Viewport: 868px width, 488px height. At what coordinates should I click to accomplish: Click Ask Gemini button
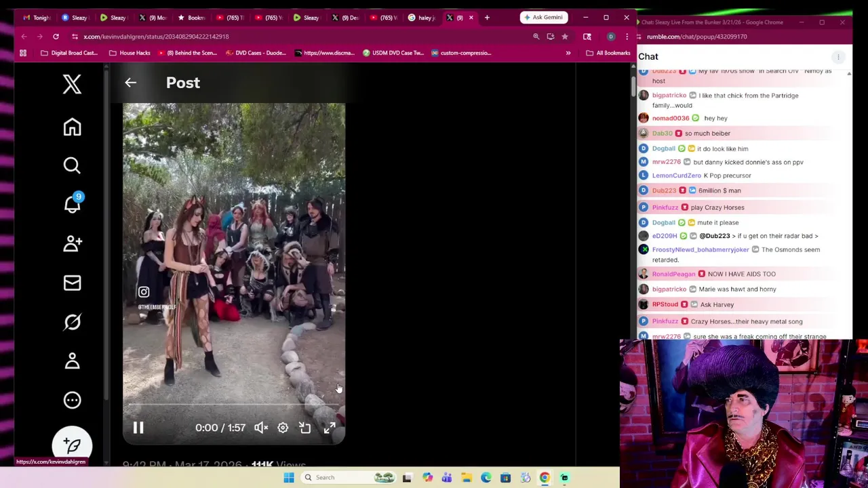[x=544, y=17]
